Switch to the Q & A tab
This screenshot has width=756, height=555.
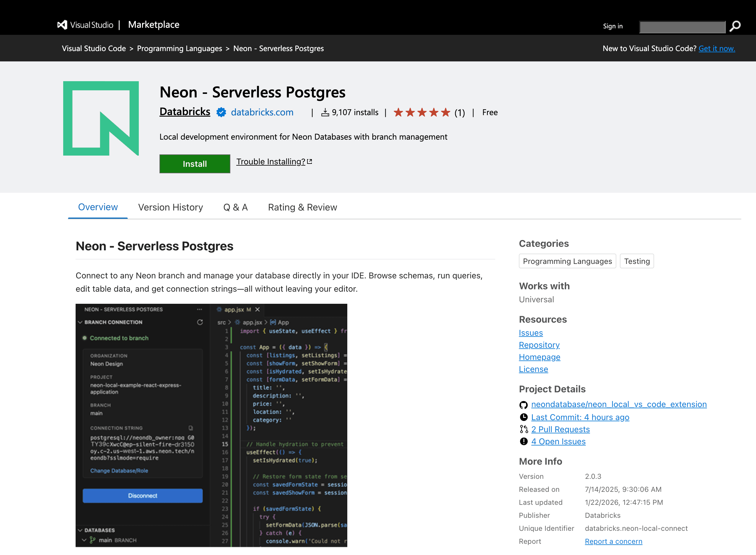pos(235,207)
